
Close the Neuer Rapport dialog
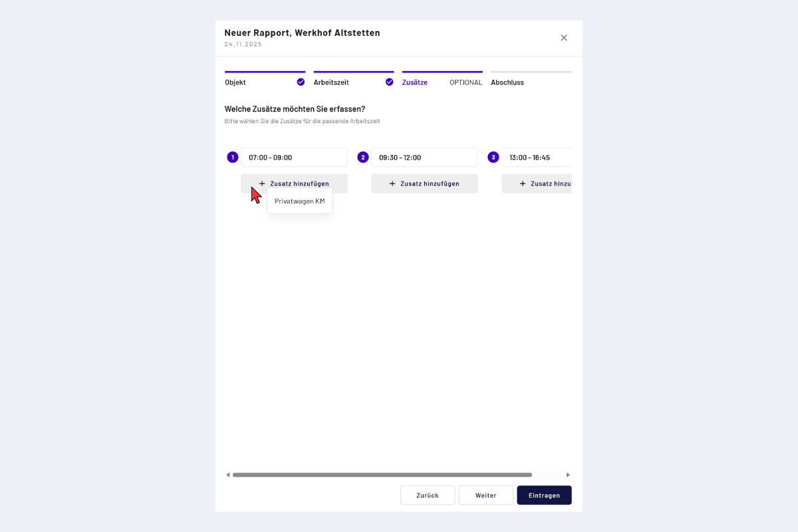(x=564, y=38)
